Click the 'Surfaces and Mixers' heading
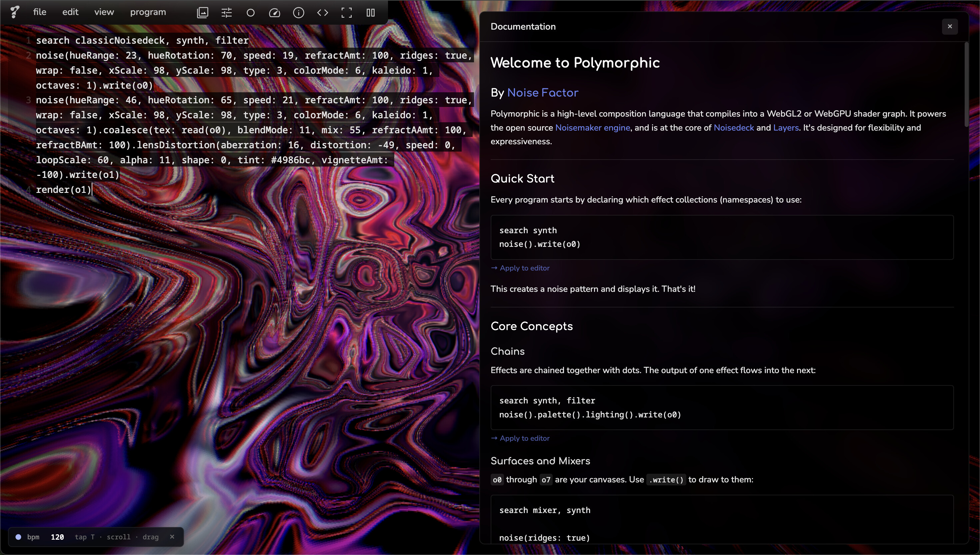 (x=540, y=461)
